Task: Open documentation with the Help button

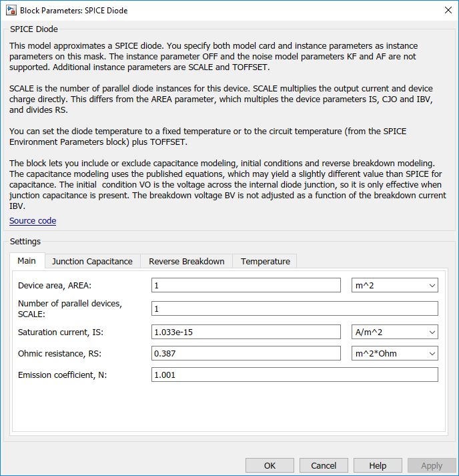Action: click(378, 466)
